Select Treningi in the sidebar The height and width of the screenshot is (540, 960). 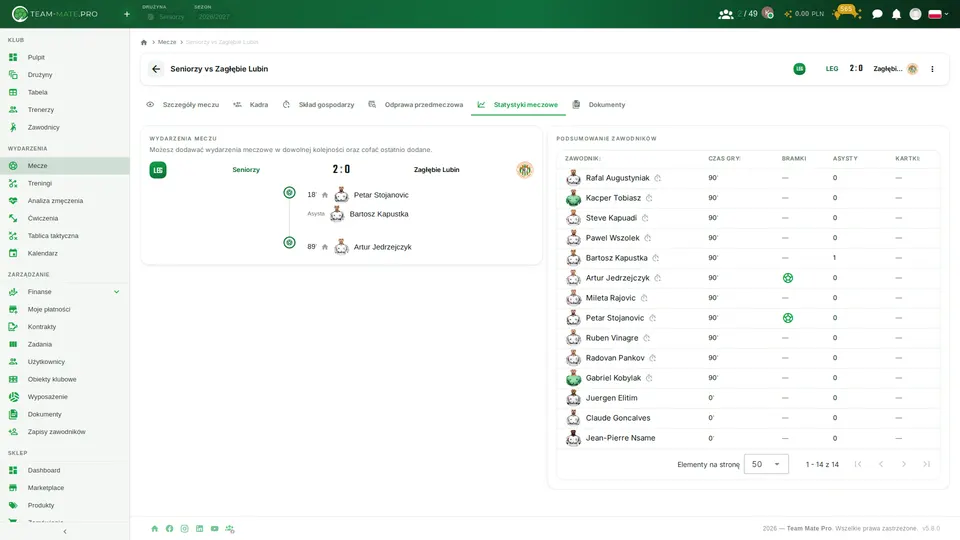tap(64, 183)
